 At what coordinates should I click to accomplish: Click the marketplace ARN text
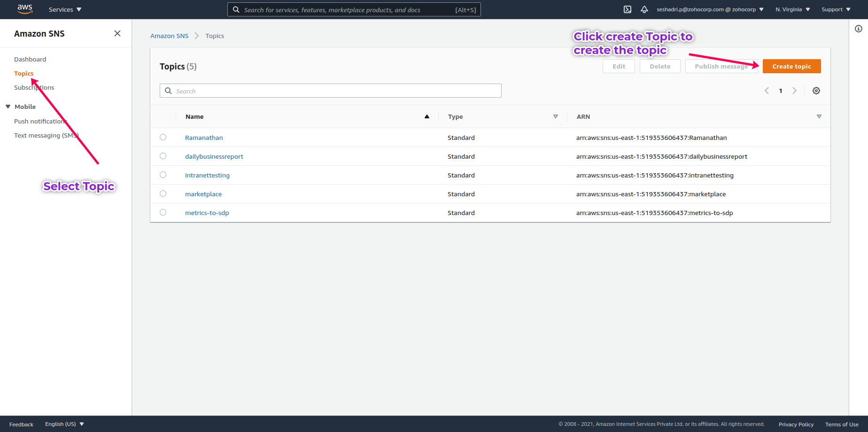click(x=651, y=194)
